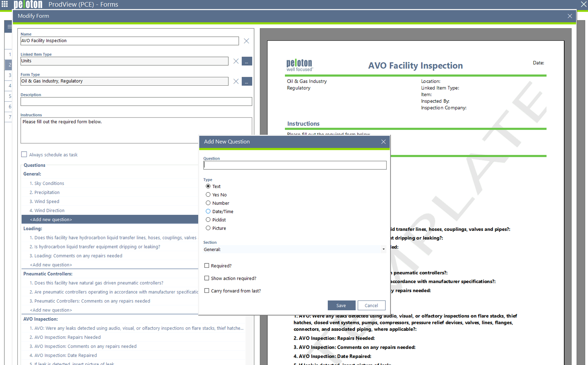The height and width of the screenshot is (365, 588).
Task: Clear the Name field with X icon
Action: click(x=246, y=41)
